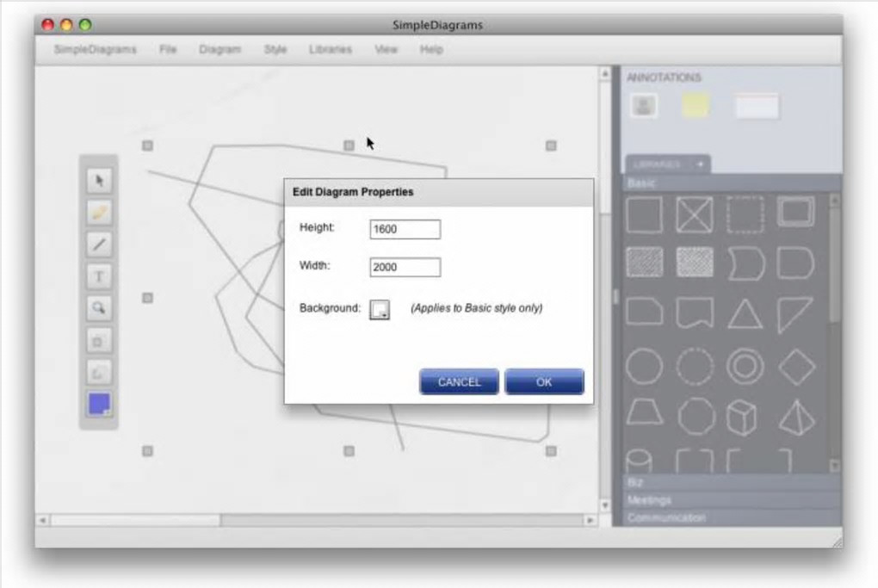The width and height of the screenshot is (878, 588).
Task: Open the Background color picker
Action: [x=380, y=309]
